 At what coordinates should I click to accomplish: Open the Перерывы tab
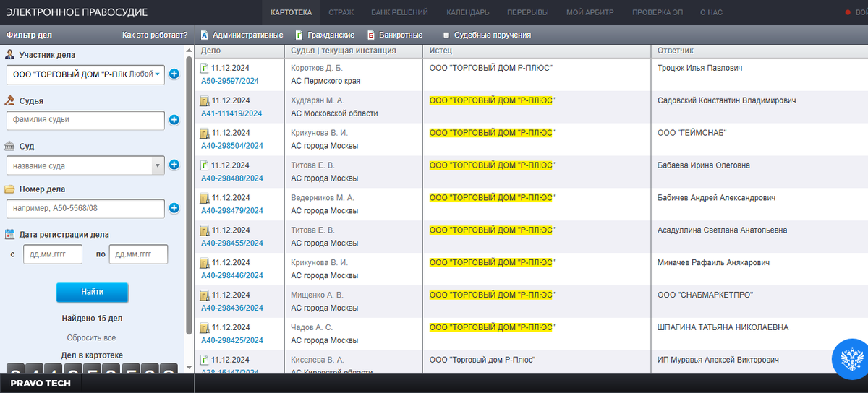click(527, 12)
